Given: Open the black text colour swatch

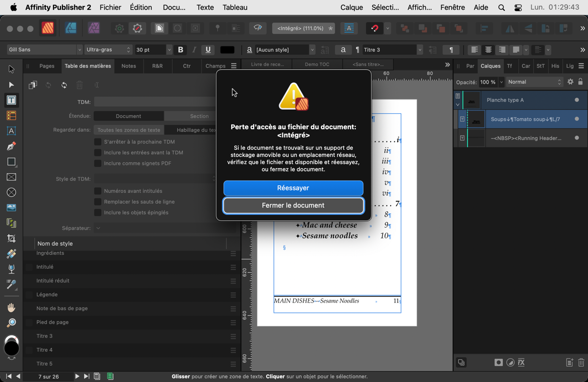Looking at the screenshot, I should coord(227,50).
